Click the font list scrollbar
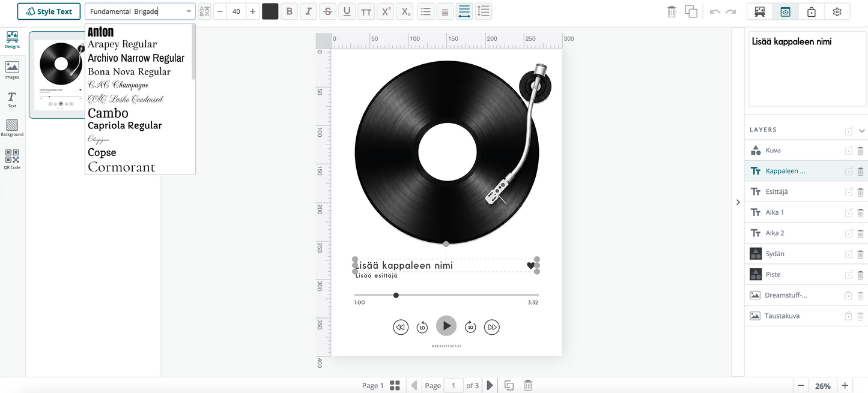The image size is (868, 393). point(193,52)
